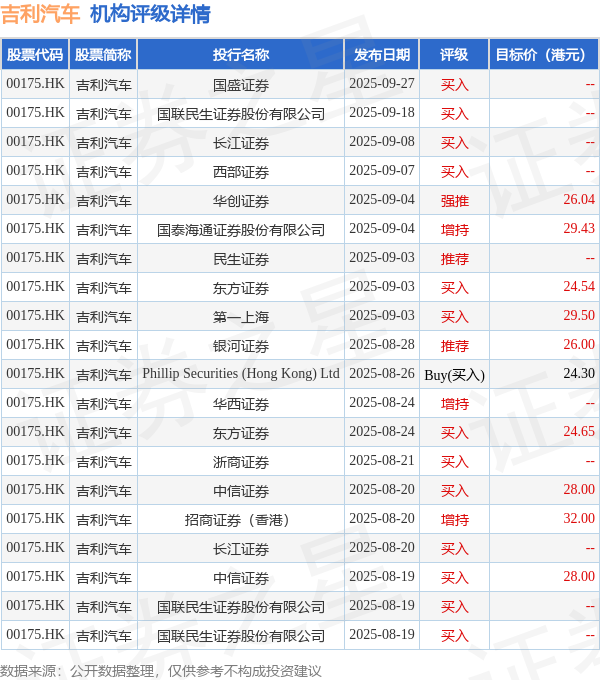The image size is (600, 680).
Task: Select target price 24.54
Action: pyautogui.click(x=579, y=287)
